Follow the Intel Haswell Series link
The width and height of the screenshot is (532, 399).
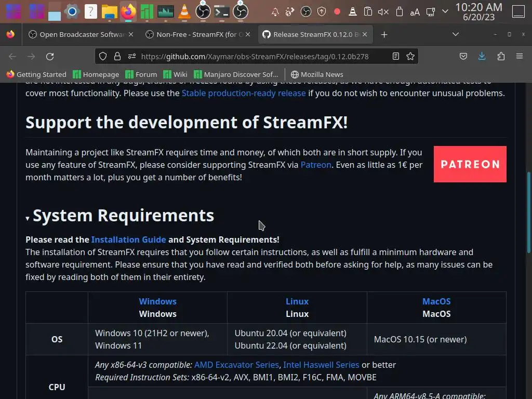pyautogui.click(x=321, y=365)
